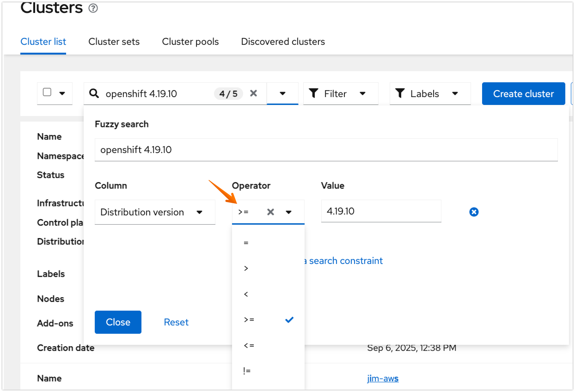The width and height of the screenshot is (575, 392).
Task: Toggle the advanced search panel arrow
Action: 282,94
